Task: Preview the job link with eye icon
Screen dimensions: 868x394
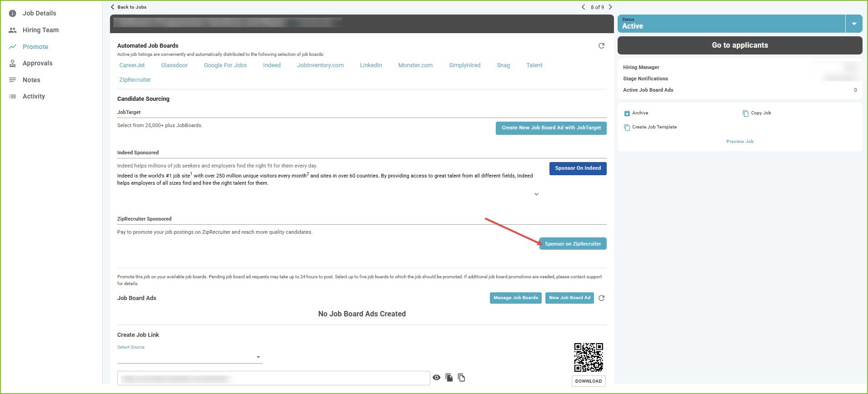Action: point(436,378)
